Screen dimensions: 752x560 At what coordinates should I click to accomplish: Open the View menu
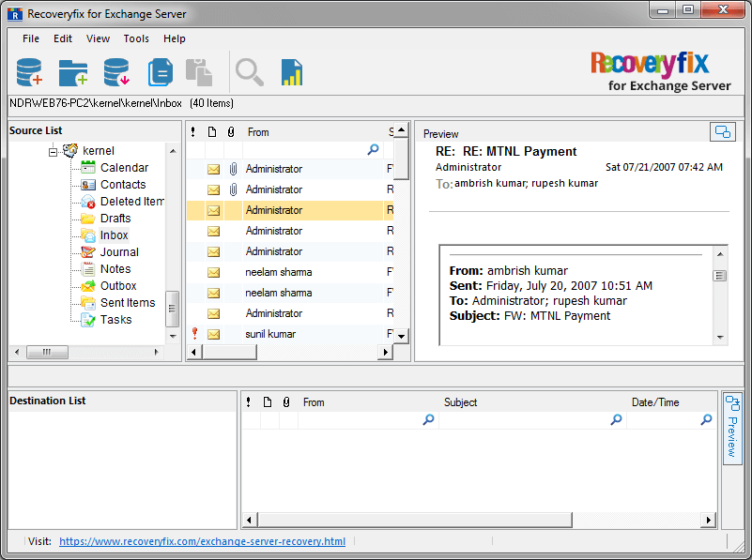98,38
